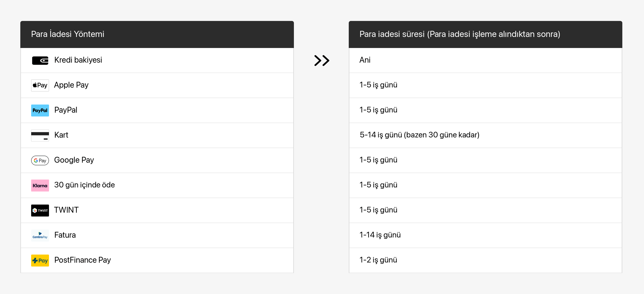Click the Kredi bakiyesi wallet icon

click(40, 60)
